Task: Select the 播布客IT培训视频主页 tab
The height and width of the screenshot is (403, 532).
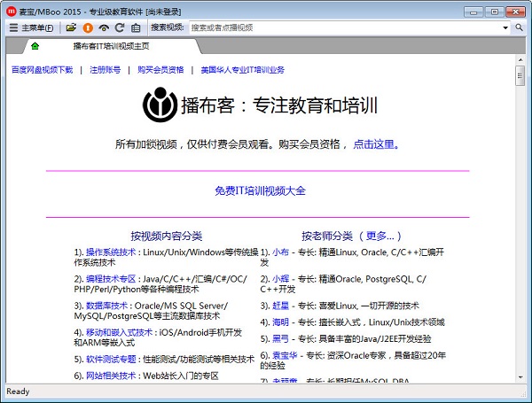Action: click(111, 45)
